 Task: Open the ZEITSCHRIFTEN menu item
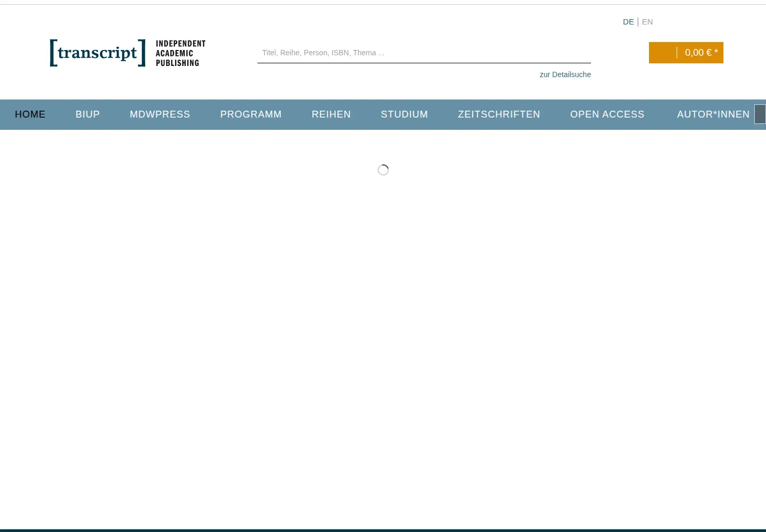pos(499,114)
